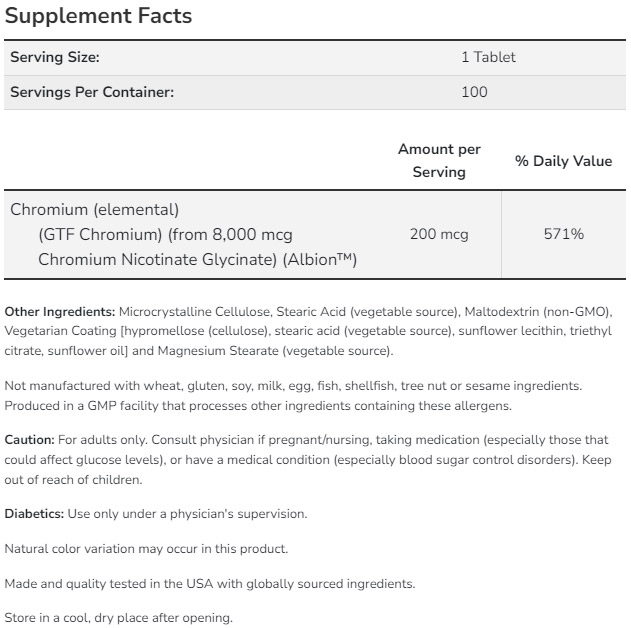Click the % Daily Value column header

coord(563,160)
